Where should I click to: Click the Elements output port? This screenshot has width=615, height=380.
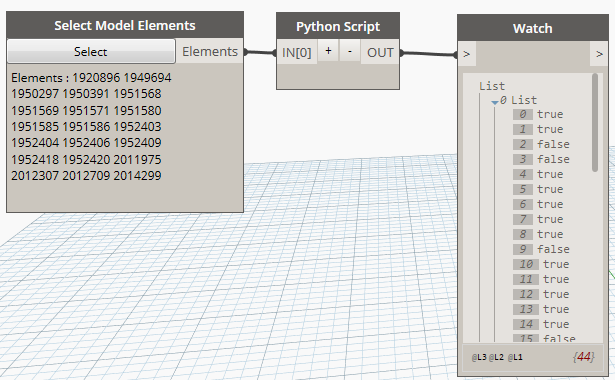pyautogui.click(x=210, y=51)
